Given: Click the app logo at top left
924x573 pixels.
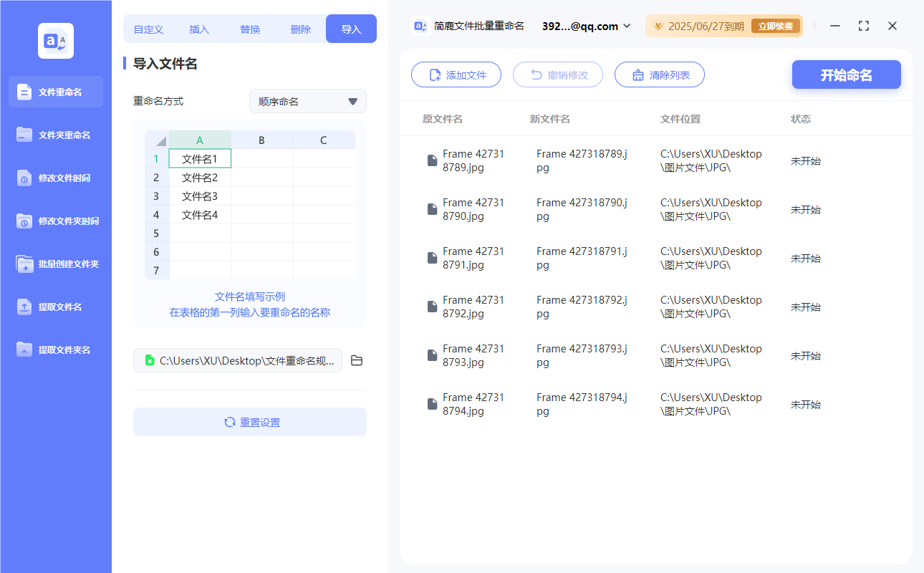Looking at the screenshot, I should [55, 41].
